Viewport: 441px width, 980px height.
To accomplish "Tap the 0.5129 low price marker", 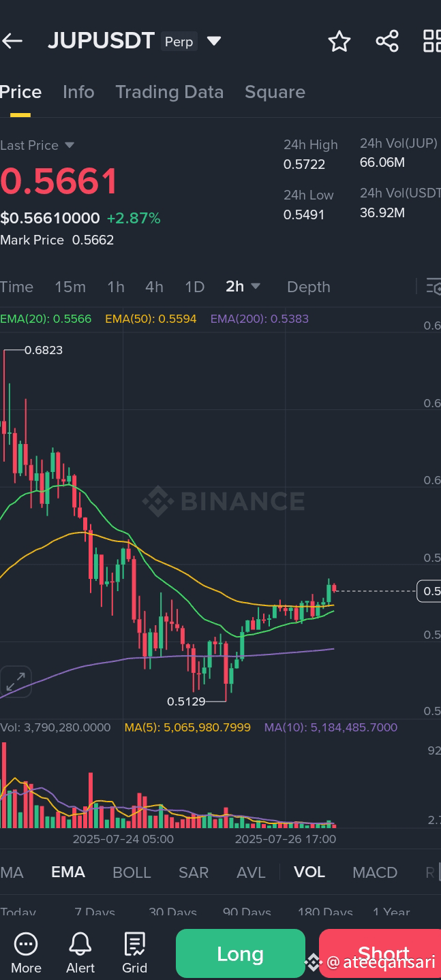I will pos(186,701).
